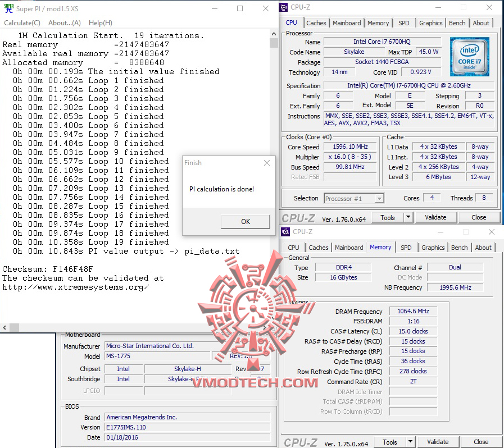Switch to Graphics tab in lower CPU-Z
Viewport: 504px width, 448px height.
pos(433,248)
